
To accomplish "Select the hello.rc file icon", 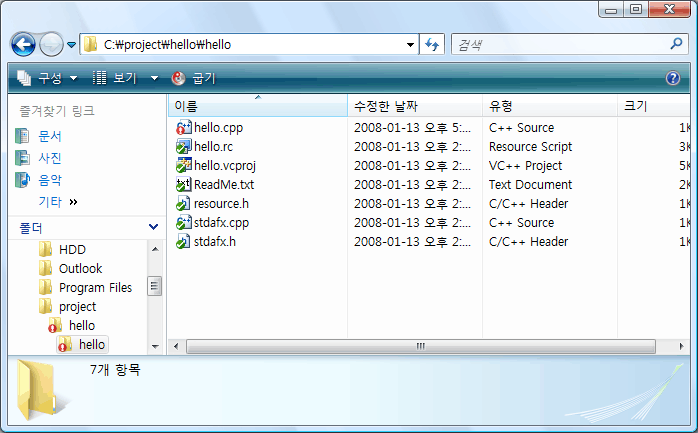I will tap(183, 147).
